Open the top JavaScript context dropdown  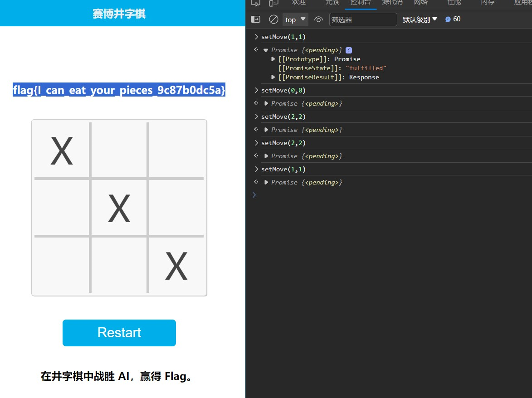point(295,19)
